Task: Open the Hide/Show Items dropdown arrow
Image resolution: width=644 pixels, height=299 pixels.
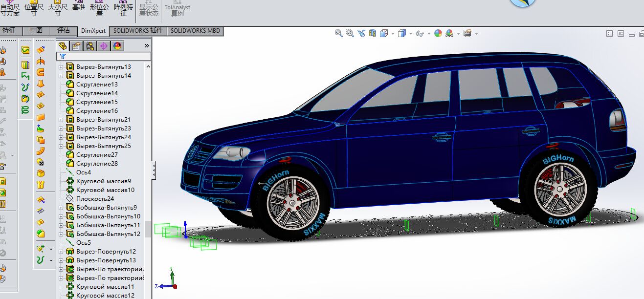Action: [x=428, y=34]
